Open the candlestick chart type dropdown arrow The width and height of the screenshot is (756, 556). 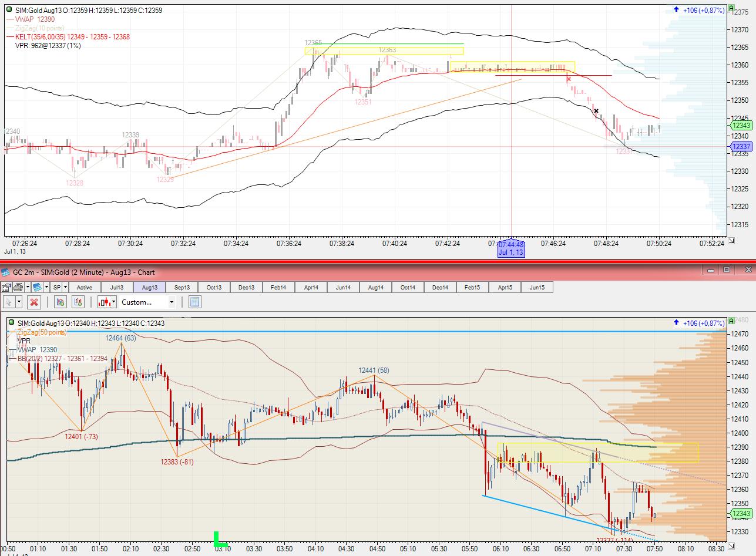click(x=115, y=302)
